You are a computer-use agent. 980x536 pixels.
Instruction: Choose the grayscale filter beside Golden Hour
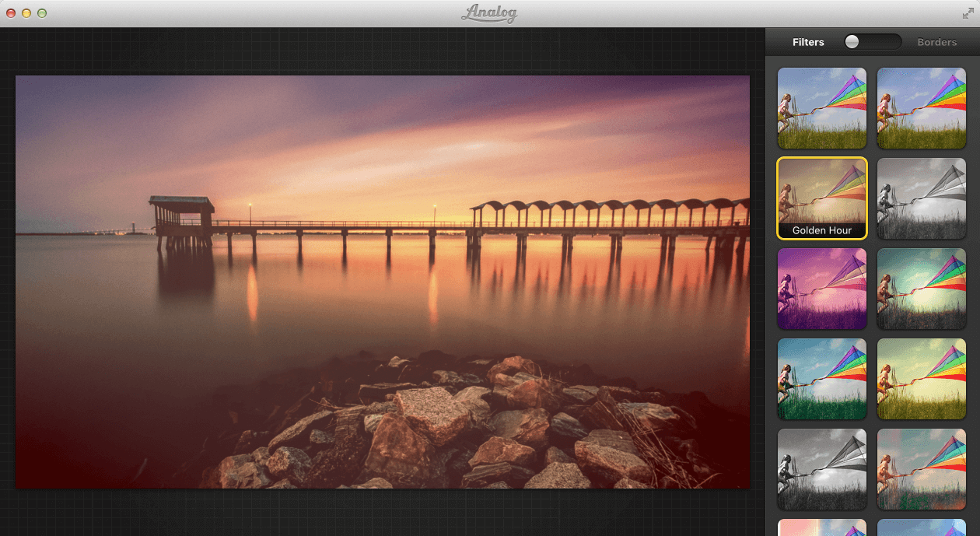pyautogui.click(x=922, y=198)
